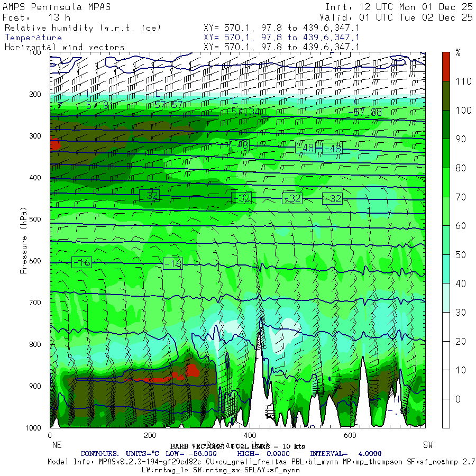Select the 50 colorbar tick label

click(461, 255)
